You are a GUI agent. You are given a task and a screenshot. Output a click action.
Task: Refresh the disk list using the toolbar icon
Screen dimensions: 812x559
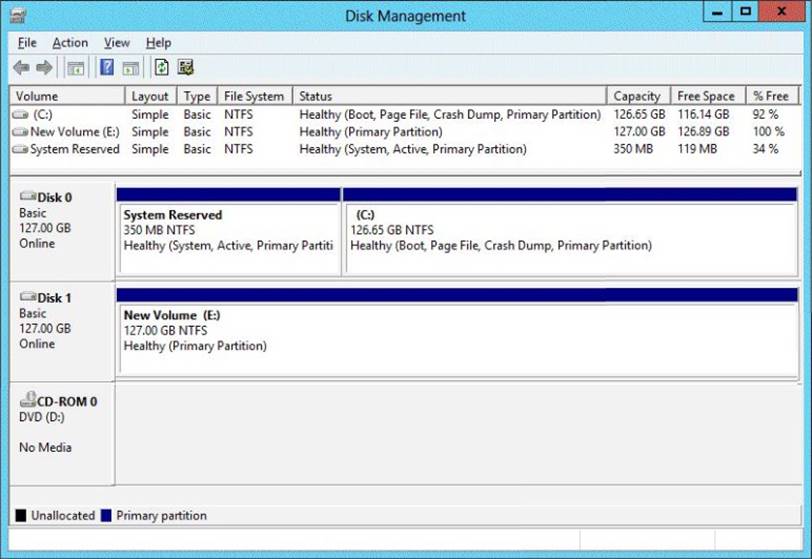[x=161, y=68]
